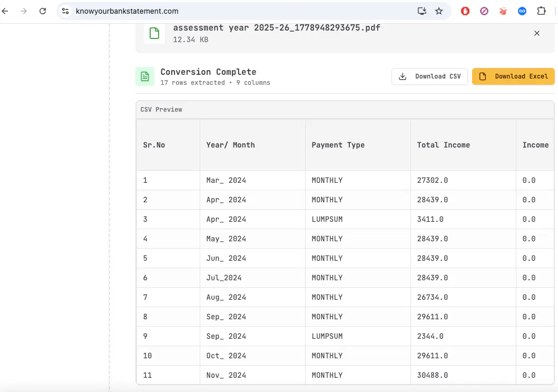The width and height of the screenshot is (558, 392).
Task: Click the green PDF file icon
Action: 154,33
